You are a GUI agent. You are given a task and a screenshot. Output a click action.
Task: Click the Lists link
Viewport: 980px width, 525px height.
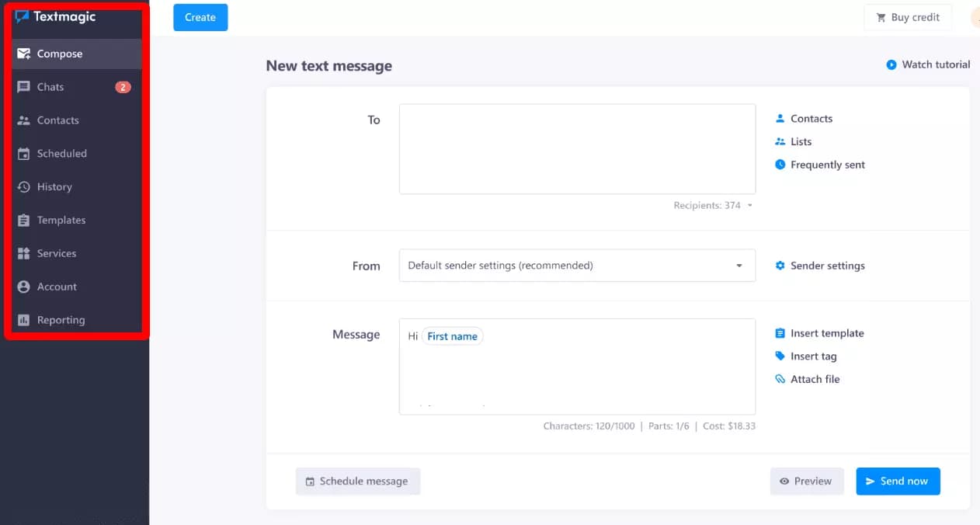[801, 141]
